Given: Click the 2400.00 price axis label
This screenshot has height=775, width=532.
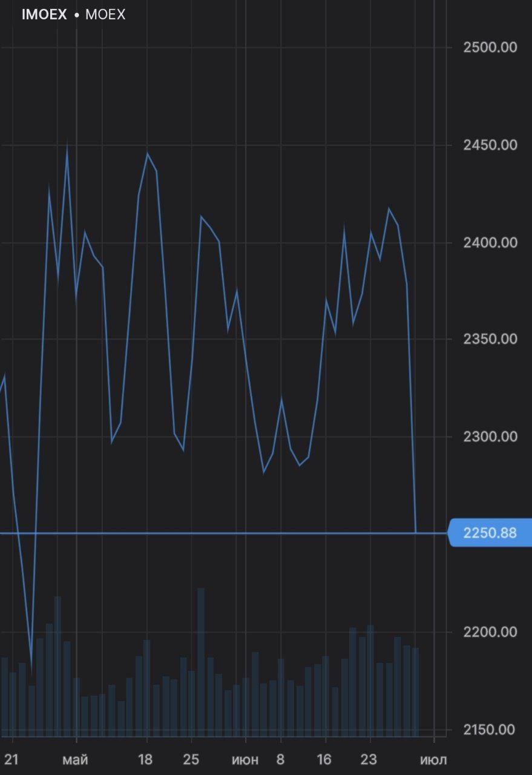Looking at the screenshot, I should (x=490, y=242).
